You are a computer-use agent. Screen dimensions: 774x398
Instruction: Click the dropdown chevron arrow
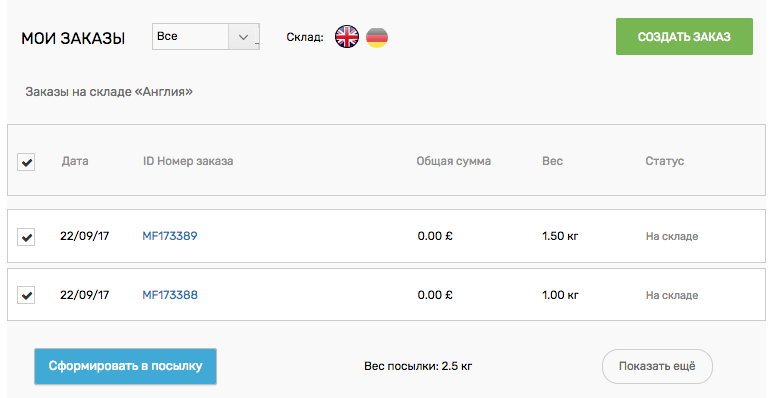(243, 37)
